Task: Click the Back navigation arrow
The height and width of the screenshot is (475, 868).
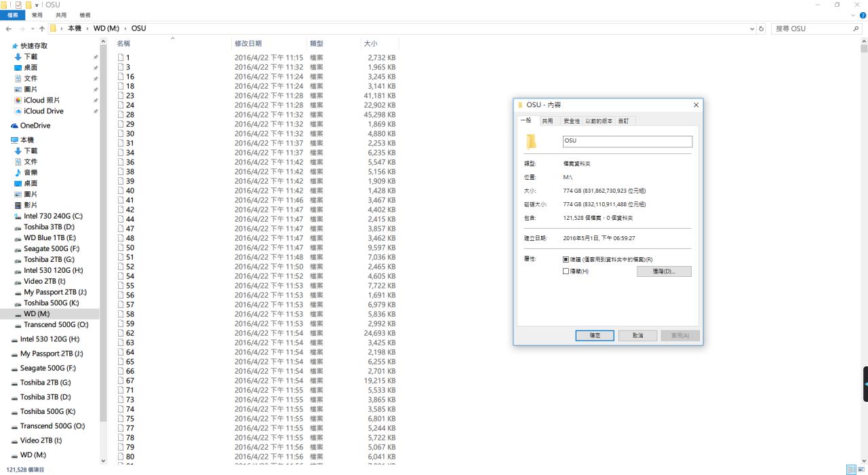Action: tap(8, 28)
